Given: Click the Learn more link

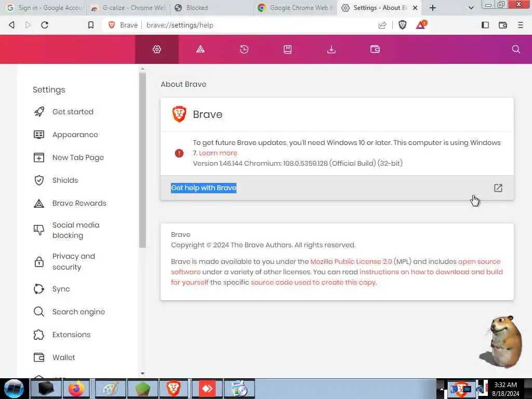Looking at the screenshot, I should (218, 153).
